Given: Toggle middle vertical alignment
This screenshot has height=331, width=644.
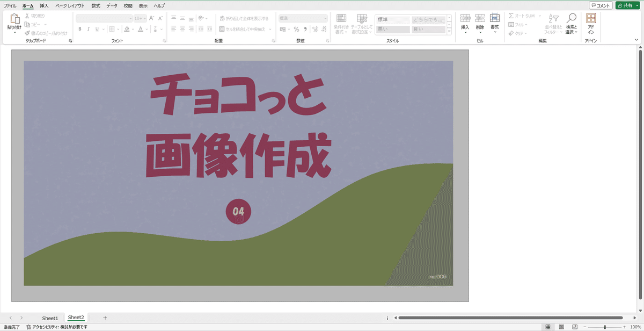Looking at the screenshot, I should click(182, 18).
